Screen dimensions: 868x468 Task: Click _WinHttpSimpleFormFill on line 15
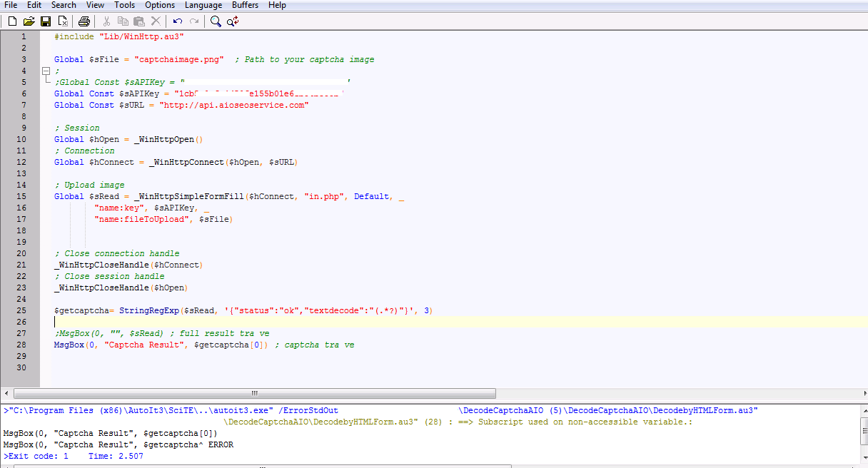point(188,196)
